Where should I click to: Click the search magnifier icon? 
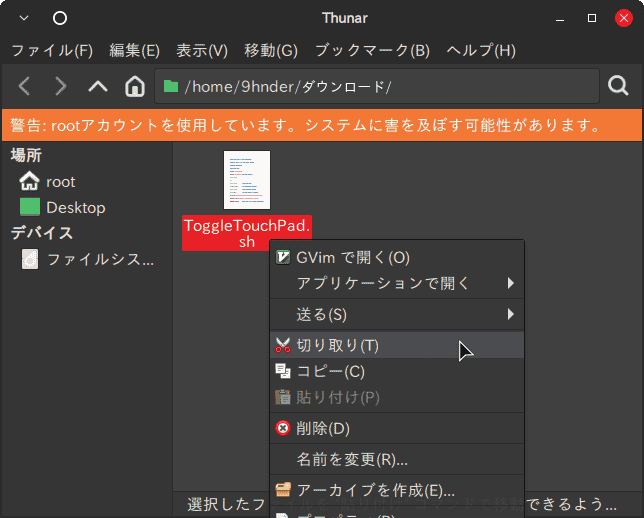coord(619,86)
